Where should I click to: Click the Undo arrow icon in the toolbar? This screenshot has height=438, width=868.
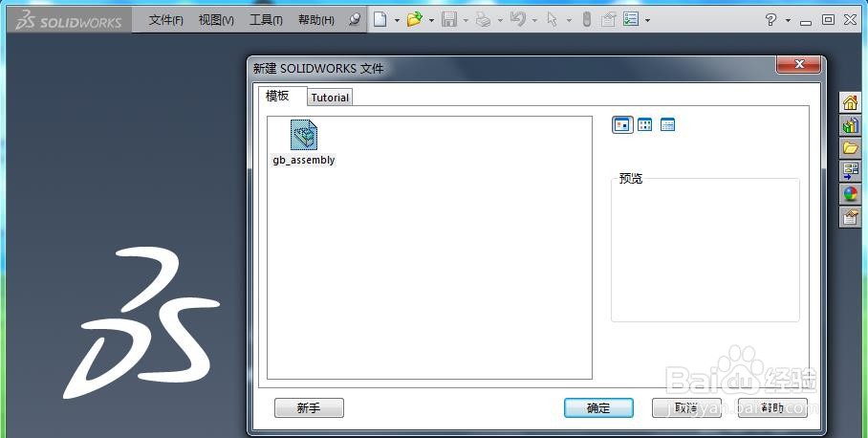(517, 20)
